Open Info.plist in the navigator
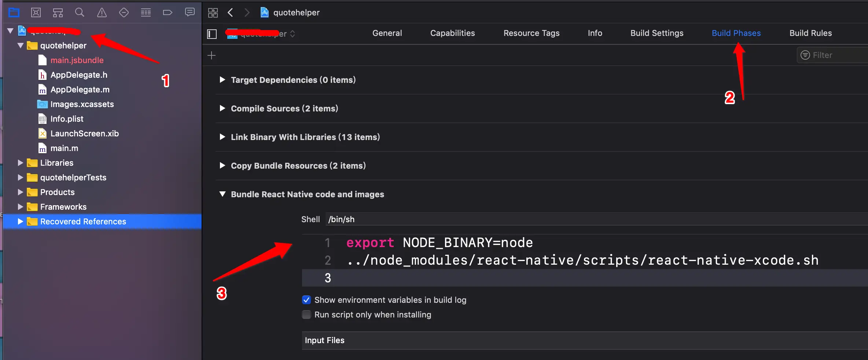This screenshot has height=360, width=868. coord(67,119)
